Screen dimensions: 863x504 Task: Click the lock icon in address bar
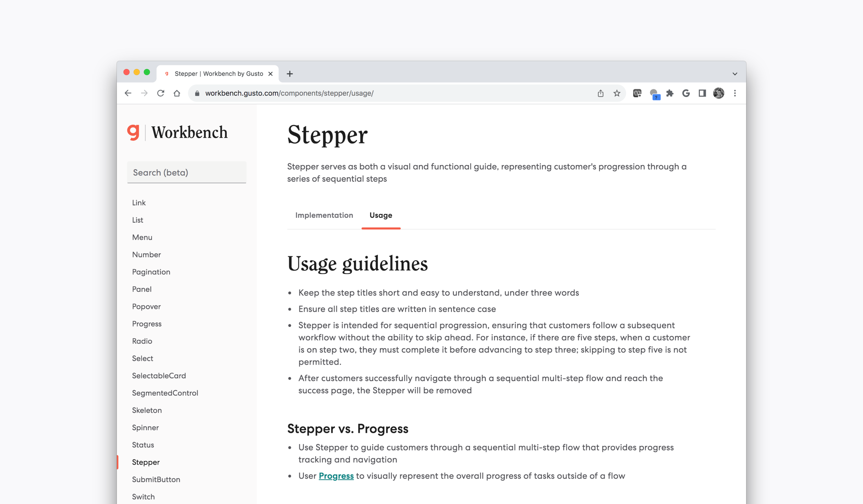[x=197, y=94]
